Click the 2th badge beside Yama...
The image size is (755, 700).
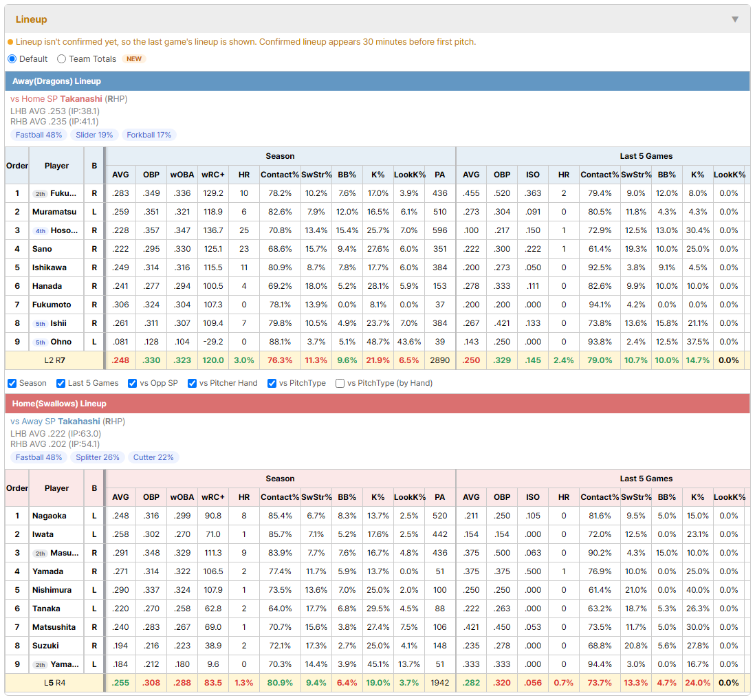(x=40, y=665)
